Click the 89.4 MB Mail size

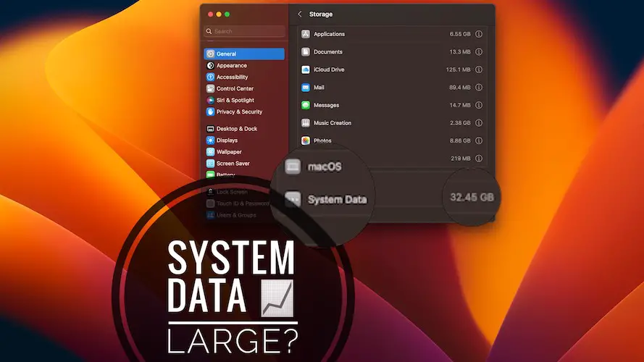[x=460, y=88]
